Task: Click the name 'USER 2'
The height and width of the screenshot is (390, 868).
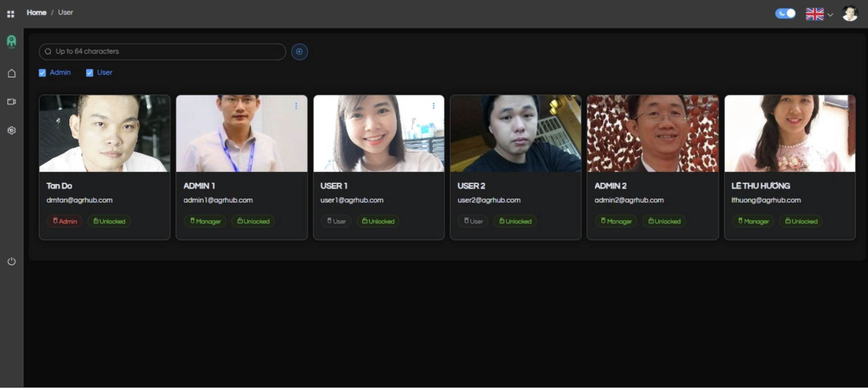Action: 471,186
